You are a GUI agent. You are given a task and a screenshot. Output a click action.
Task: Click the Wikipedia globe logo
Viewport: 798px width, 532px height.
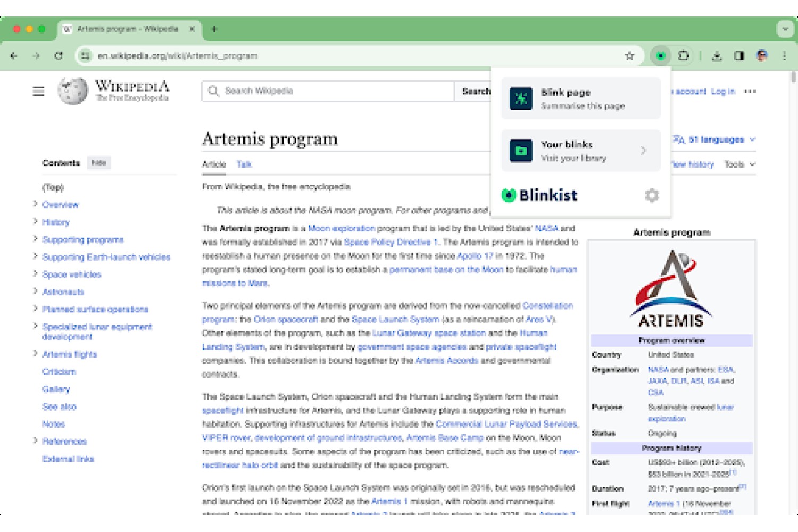[73, 90]
